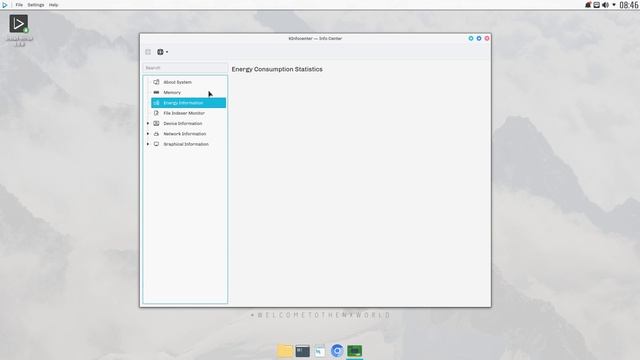640x360 pixels.
Task: Open the text editor dock icon
Action: pyautogui.click(x=320, y=351)
